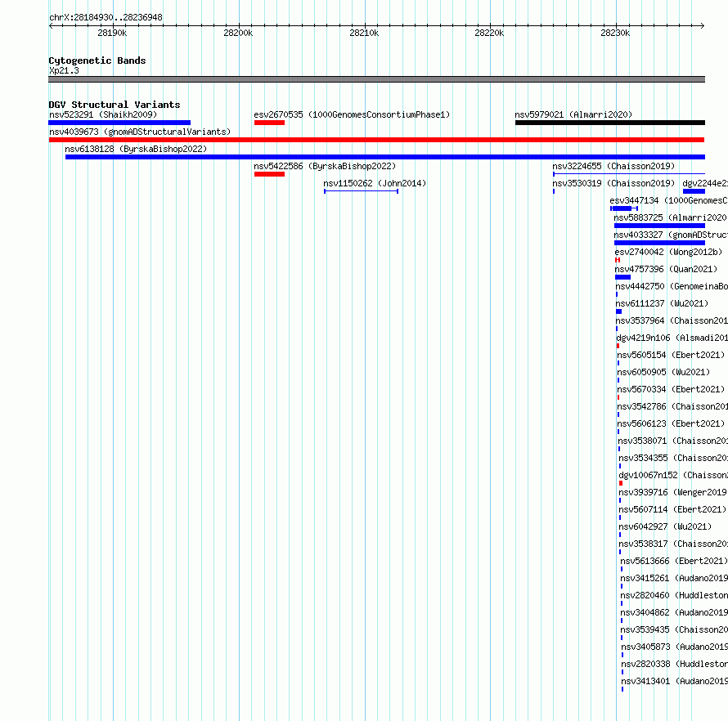Image resolution: width=728 pixels, height=721 pixels.
Task: Click the gray Xp21.3 cytogenetic band bar
Action: pos(376,79)
